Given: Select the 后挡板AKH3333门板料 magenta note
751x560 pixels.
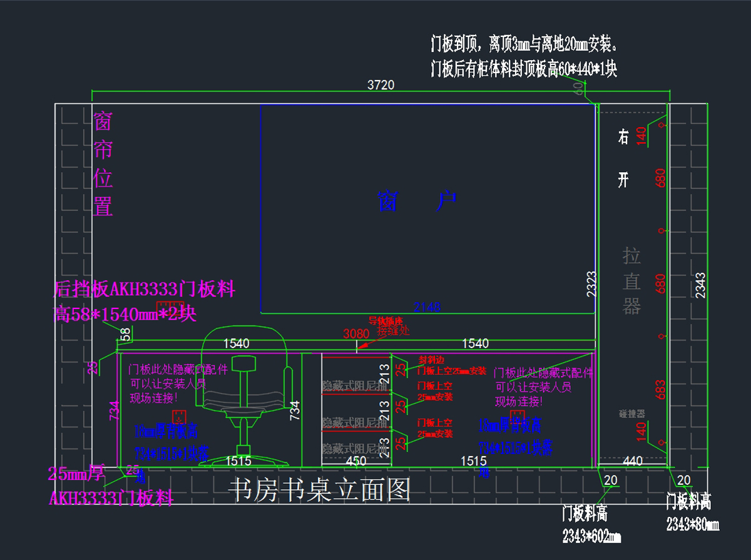Looking at the screenshot, I should [145, 289].
